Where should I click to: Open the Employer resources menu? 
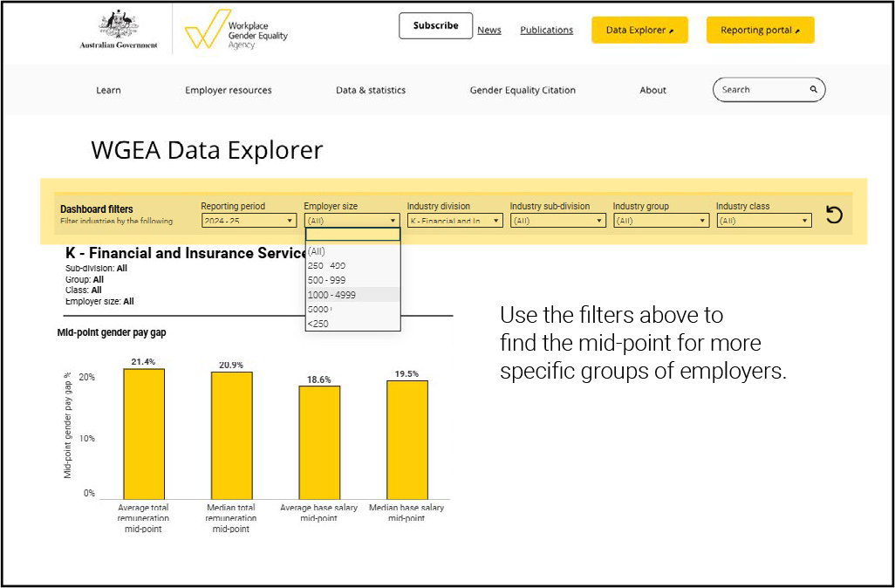coord(228,89)
